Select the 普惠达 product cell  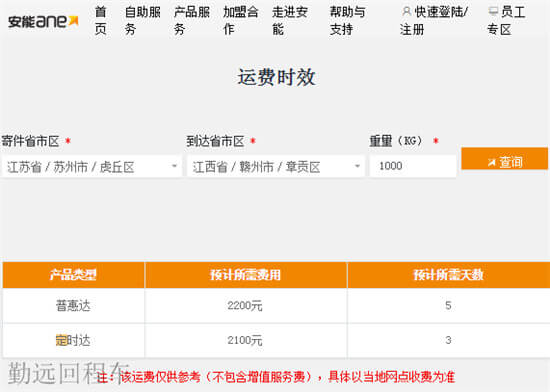point(73,306)
